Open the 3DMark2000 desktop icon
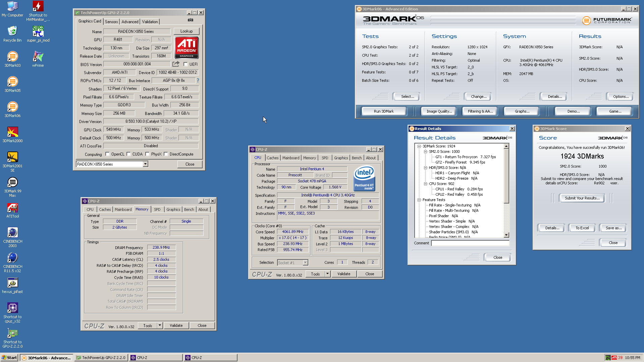The image size is (644, 362). (x=12, y=134)
